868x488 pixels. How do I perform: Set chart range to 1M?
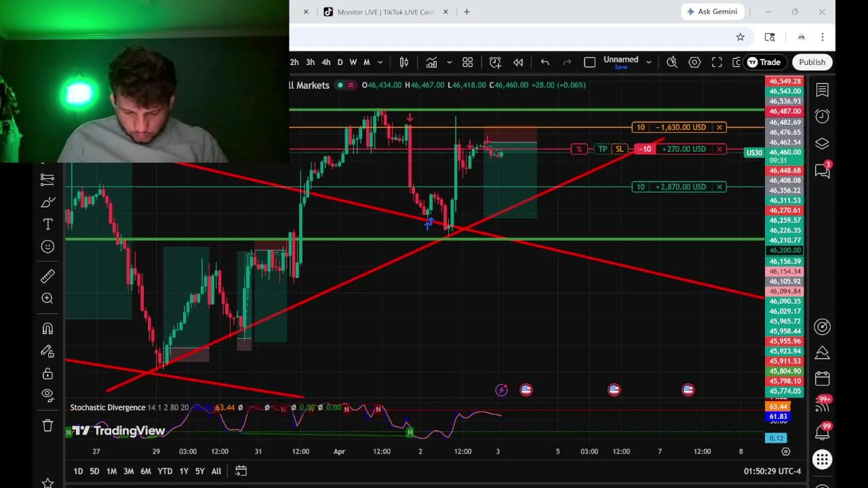pyautogui.click(x=111, y=471)
